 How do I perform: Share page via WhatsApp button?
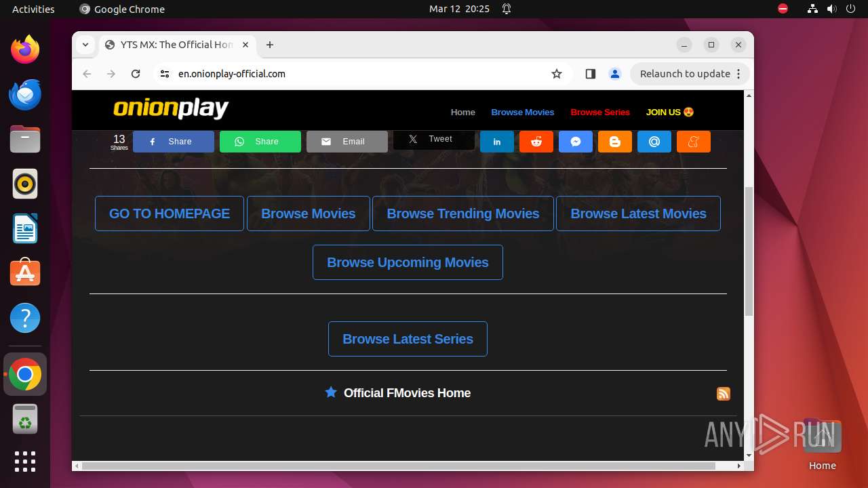[x=260, y=142]
